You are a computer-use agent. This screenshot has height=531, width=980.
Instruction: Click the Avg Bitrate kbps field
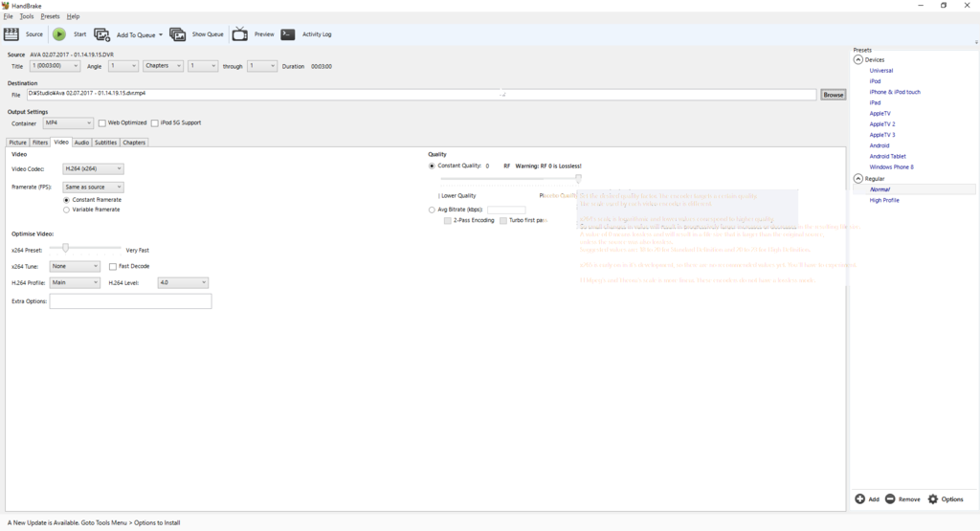pyautogui.click(x=506, y=210)
